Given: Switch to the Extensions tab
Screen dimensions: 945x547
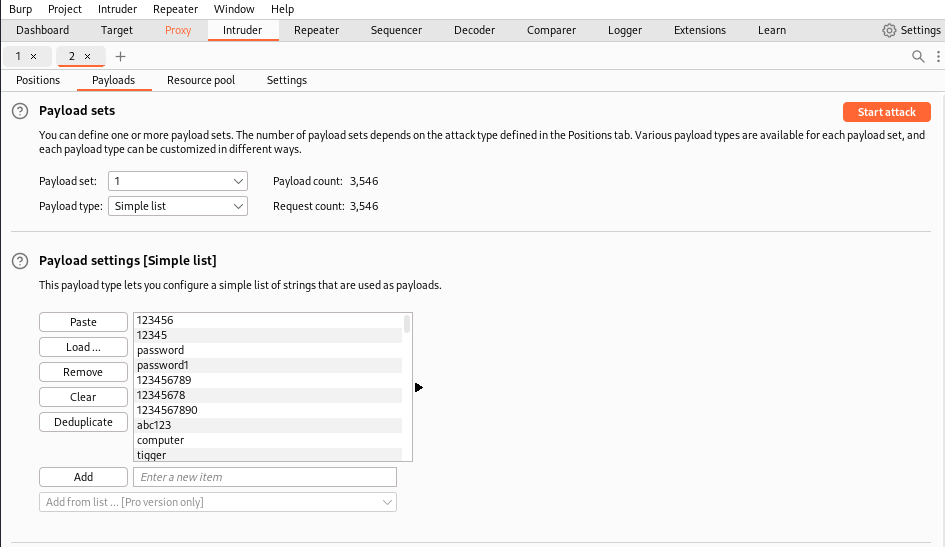Looking at the screenshot, I should click(x=700, y=30).
